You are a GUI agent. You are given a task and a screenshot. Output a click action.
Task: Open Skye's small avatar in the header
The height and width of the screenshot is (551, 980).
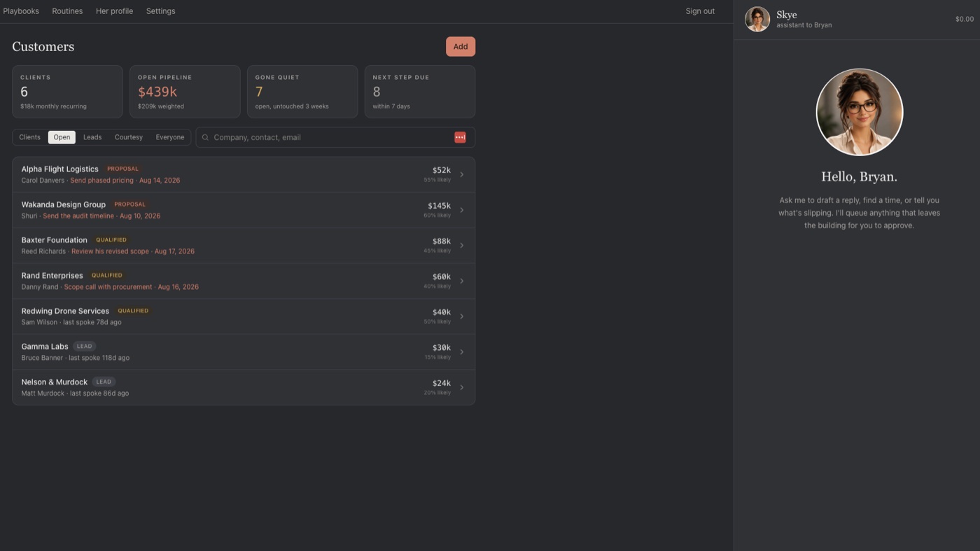tap(757, 20)
